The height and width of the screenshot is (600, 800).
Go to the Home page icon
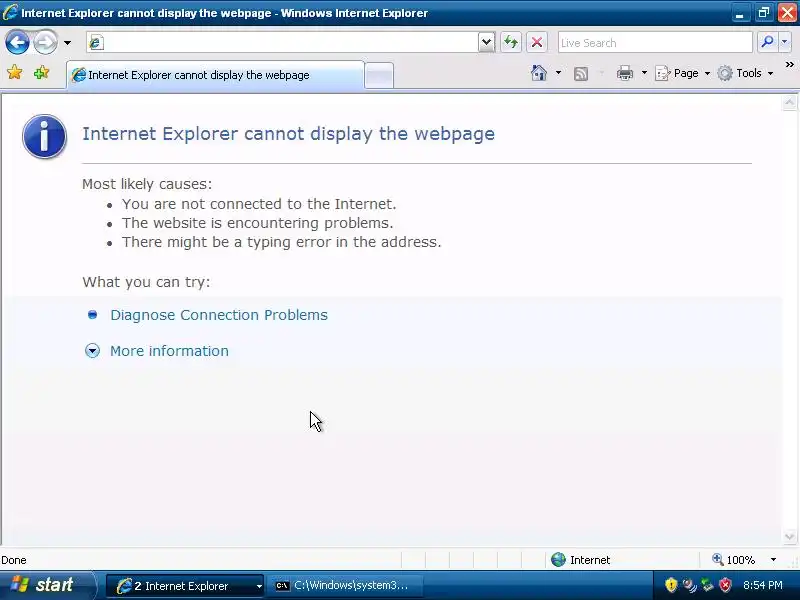coord(539,73)
